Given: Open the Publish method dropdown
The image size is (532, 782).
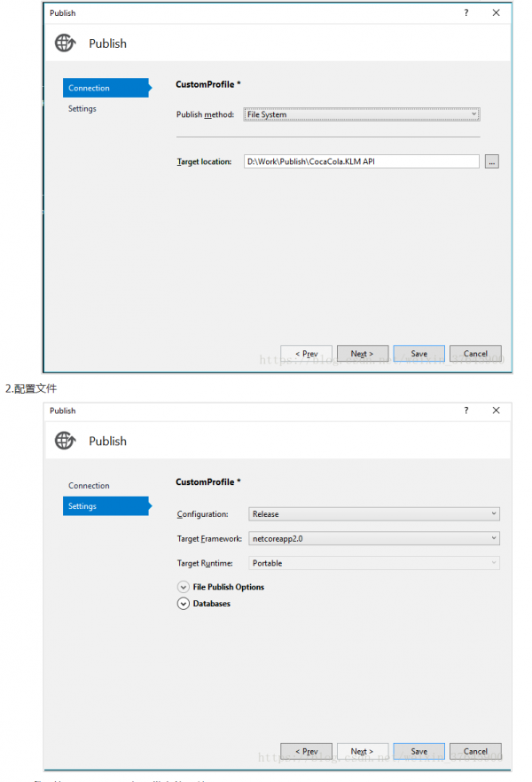Looking at the screenshot, I should [361, 114].
